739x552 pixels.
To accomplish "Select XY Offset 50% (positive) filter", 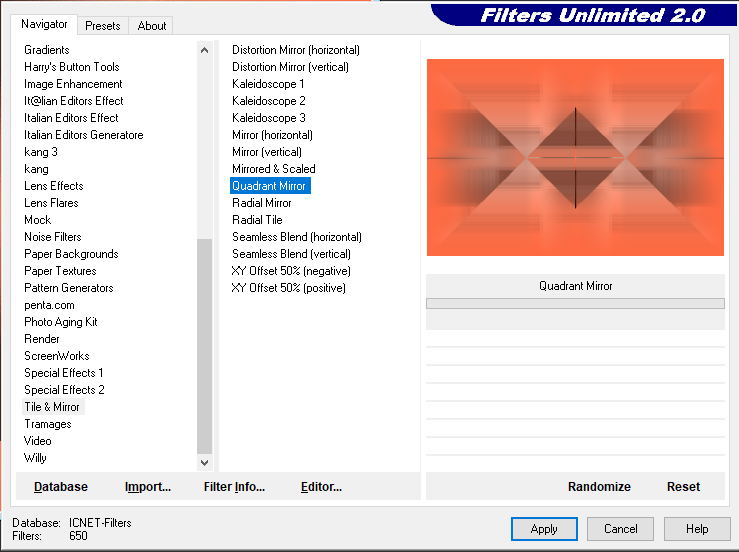I will click(288, 288).
